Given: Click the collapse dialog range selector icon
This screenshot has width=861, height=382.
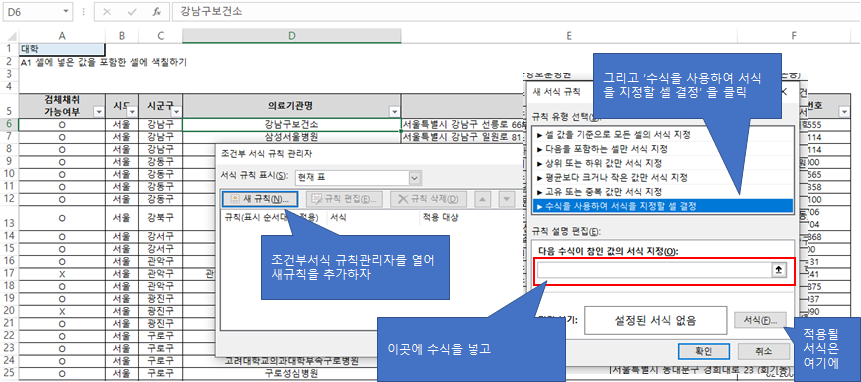Looking at the screenshot, I should point(778,271).
